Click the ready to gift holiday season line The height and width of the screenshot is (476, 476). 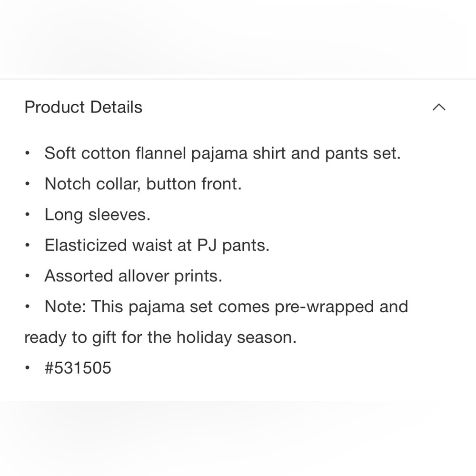tap(160, 337)
